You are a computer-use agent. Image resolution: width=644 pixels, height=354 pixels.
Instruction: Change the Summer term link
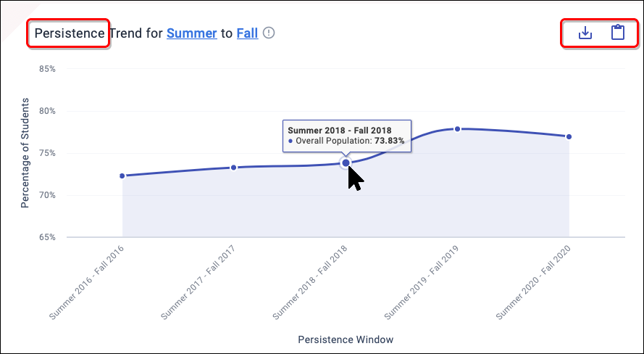click(x=191, y=33)
